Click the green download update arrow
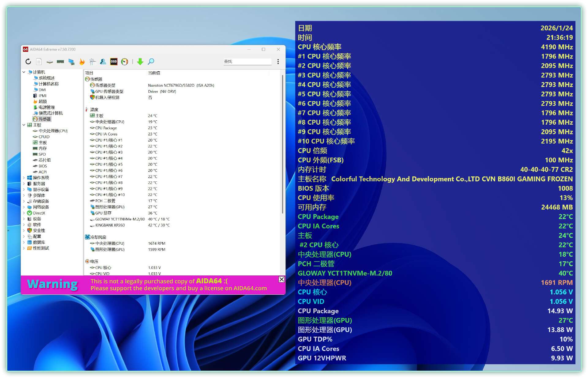Screen dimensions: 588x378 coord(140,62)
